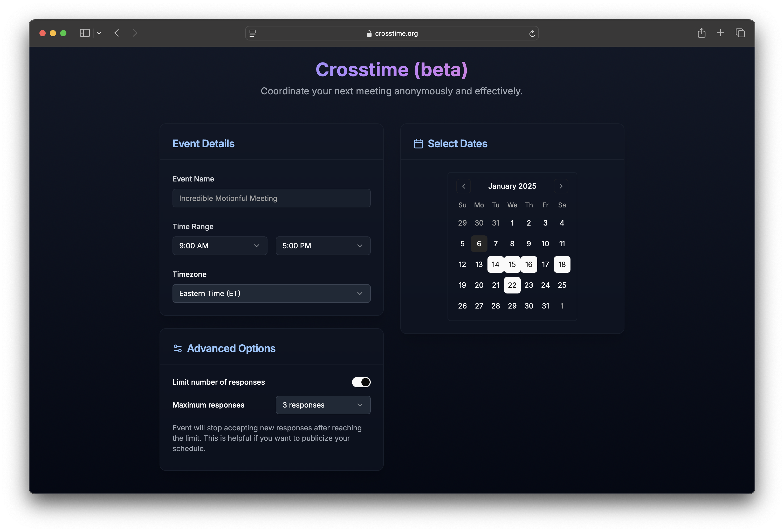Deselect January 16 in calendar
Viewport: 784px width, 532px height.
coord(529,264)
